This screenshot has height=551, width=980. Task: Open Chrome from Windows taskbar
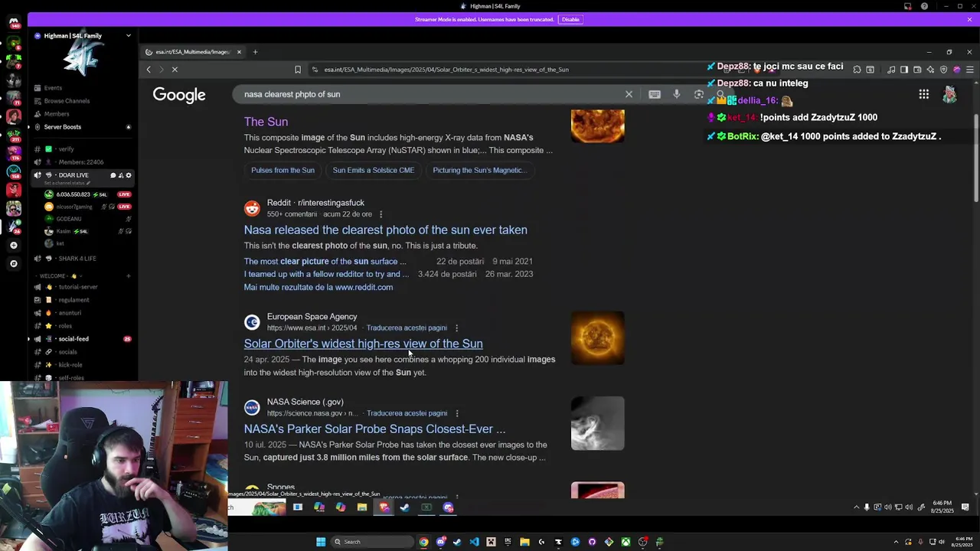[x=423, y=542]
